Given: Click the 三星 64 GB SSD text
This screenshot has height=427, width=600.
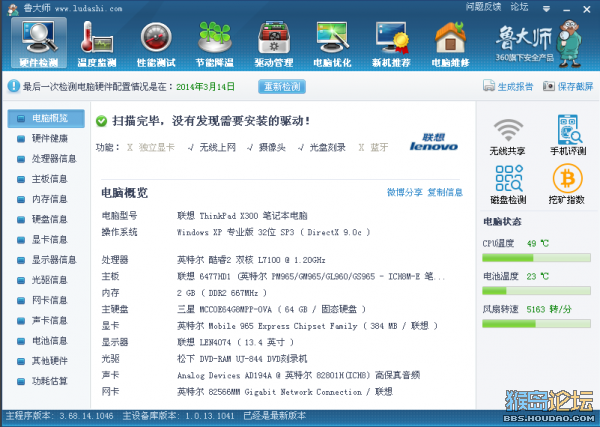Looking at the screenshot, I should point(271,309).
